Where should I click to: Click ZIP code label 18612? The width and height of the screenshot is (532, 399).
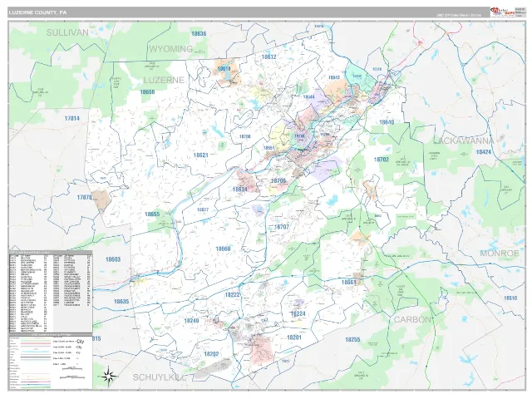tap(268, 57)
